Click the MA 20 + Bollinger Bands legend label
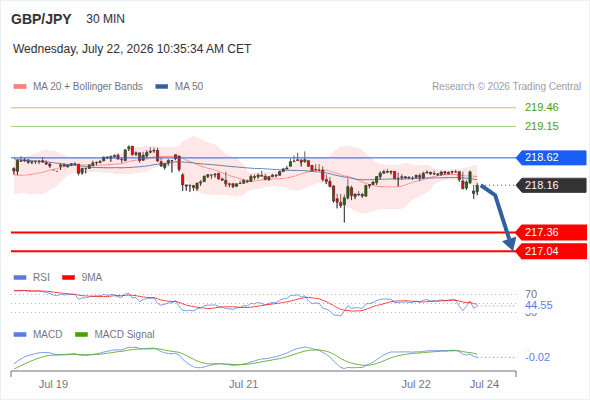This screenshot has height=400, width=590. 88,87
